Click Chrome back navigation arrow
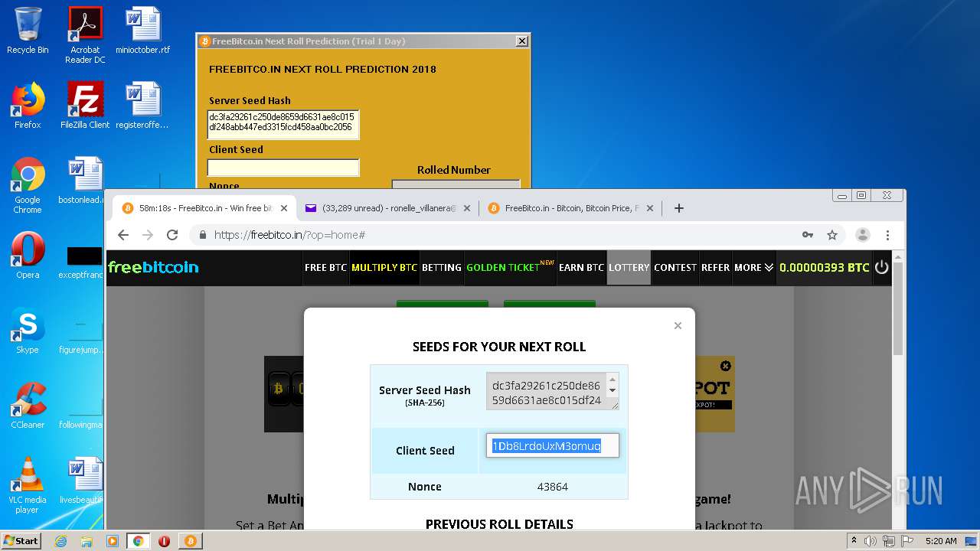The width and height of the screenshot is (980, 551). click(x=123, y=235)
